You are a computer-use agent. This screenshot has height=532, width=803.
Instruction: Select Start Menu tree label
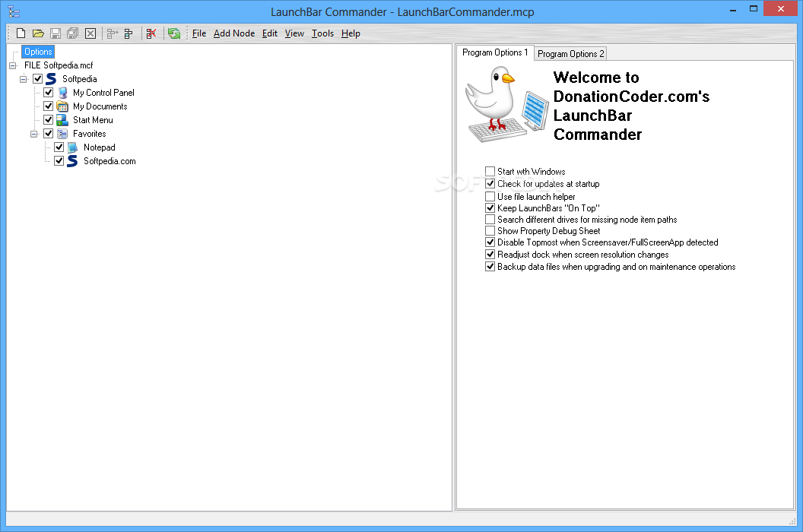(x=93, y=120)
